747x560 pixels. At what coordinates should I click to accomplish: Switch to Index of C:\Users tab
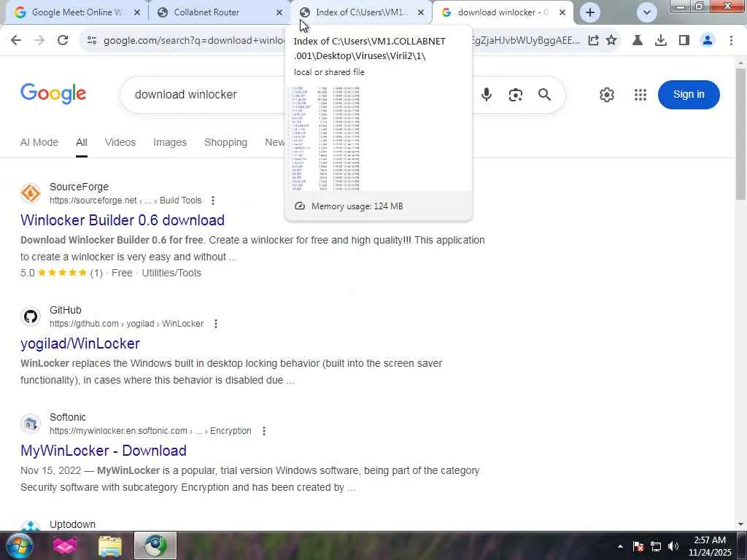(361, 12)
